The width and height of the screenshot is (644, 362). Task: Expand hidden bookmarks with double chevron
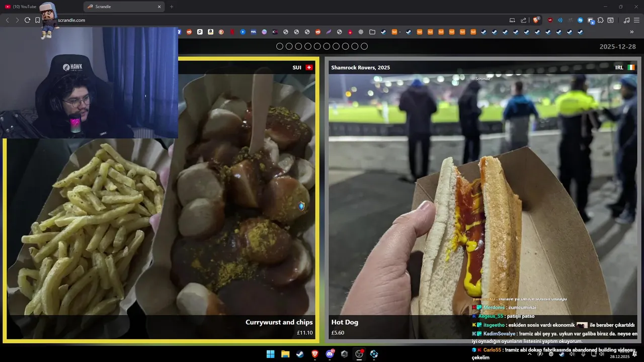[x=632, y=32]
